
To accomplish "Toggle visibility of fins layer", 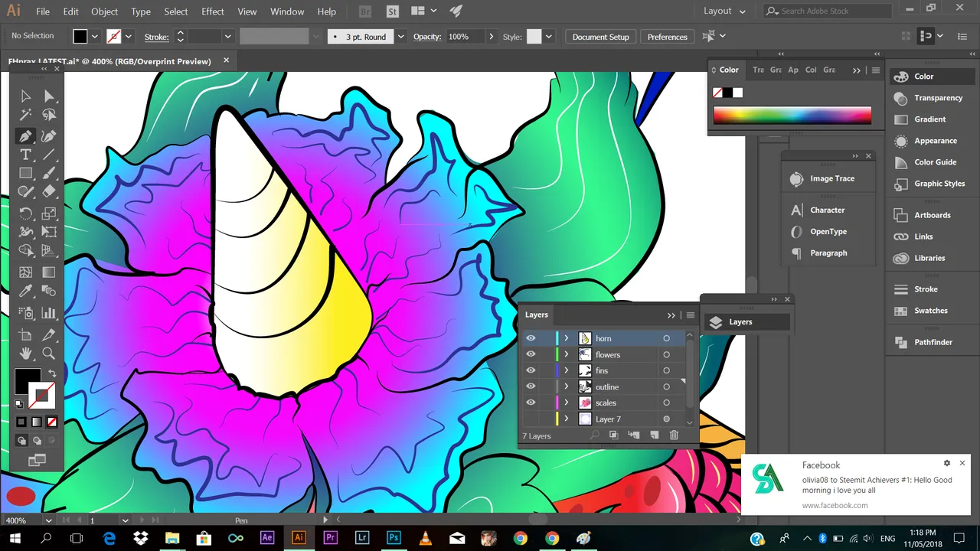I will (531, 370).
